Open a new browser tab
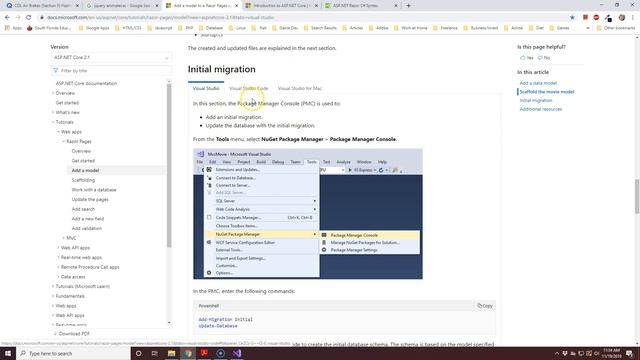The width and height of the screenshot is (640, 360). tap(408, 6)
